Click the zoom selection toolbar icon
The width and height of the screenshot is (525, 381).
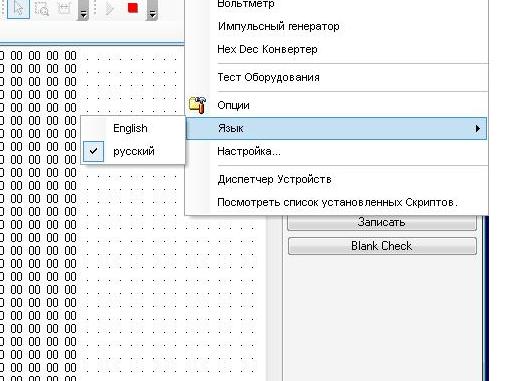coord(42,8)
